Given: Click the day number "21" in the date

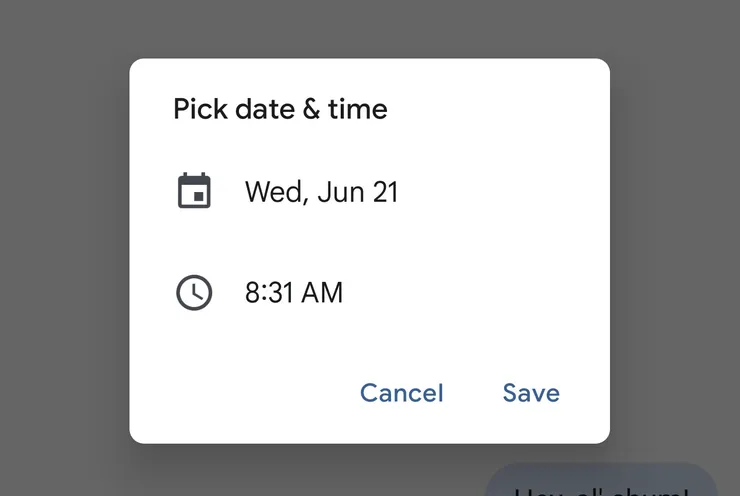Looking at the screenshot, I should [385, 192].
